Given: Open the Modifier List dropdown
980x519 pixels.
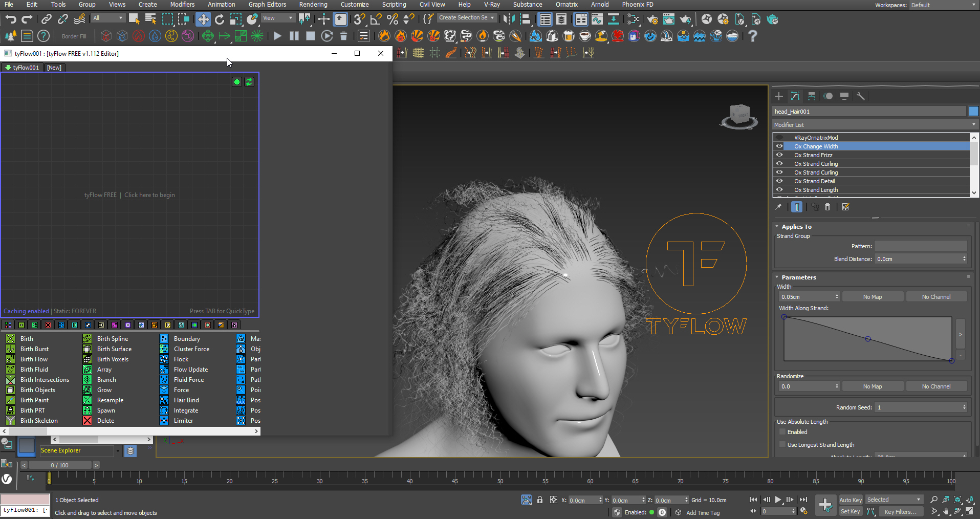Looking at the screenshot, I should tap(875, 125).
